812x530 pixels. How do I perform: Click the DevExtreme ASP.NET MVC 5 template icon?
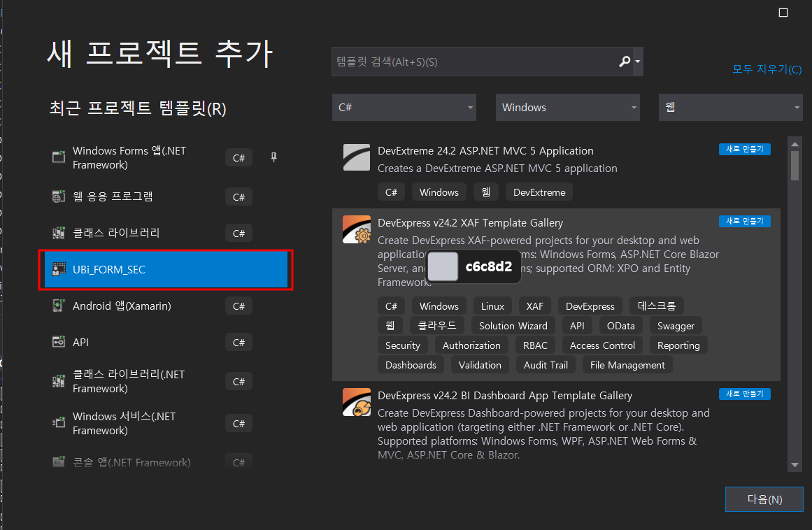pyautogui.click(x=356, y=157)
